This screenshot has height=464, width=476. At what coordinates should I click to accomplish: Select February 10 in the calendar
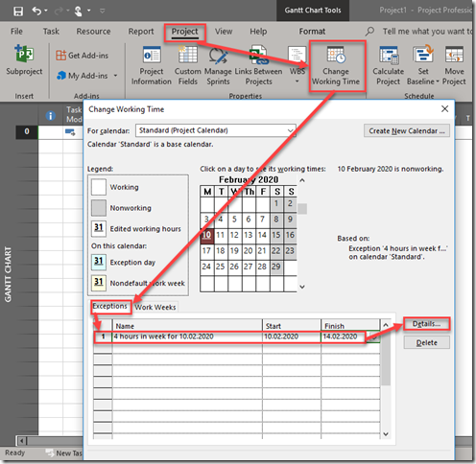pyautogui.click(x=207, y=235)
